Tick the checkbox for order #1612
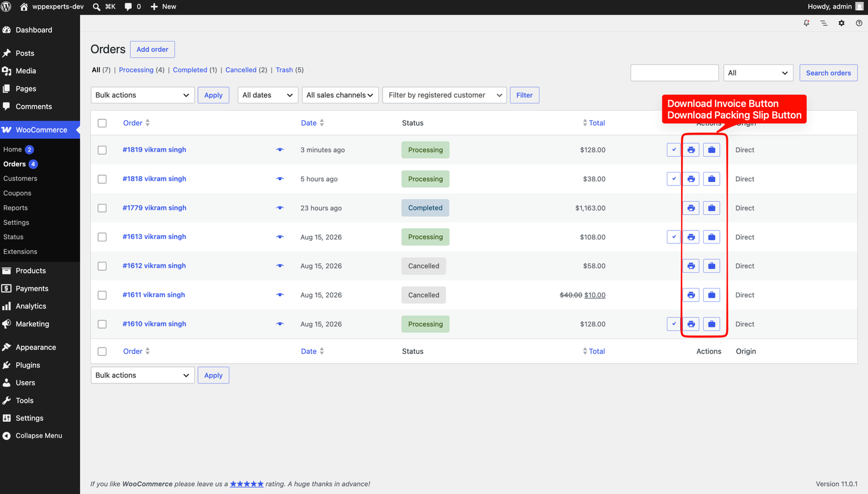This screenshot has width=868, height=494. click(x=102, y=266)
